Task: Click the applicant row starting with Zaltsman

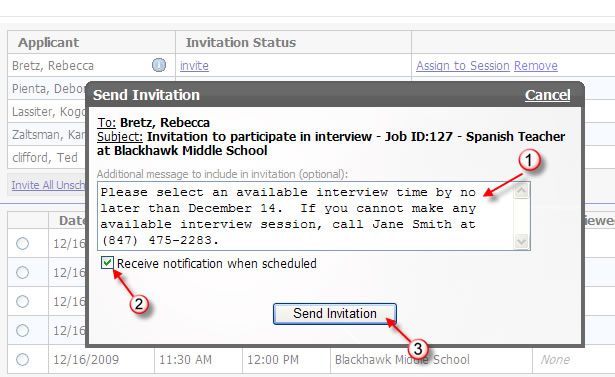Action: coord(48,135)
